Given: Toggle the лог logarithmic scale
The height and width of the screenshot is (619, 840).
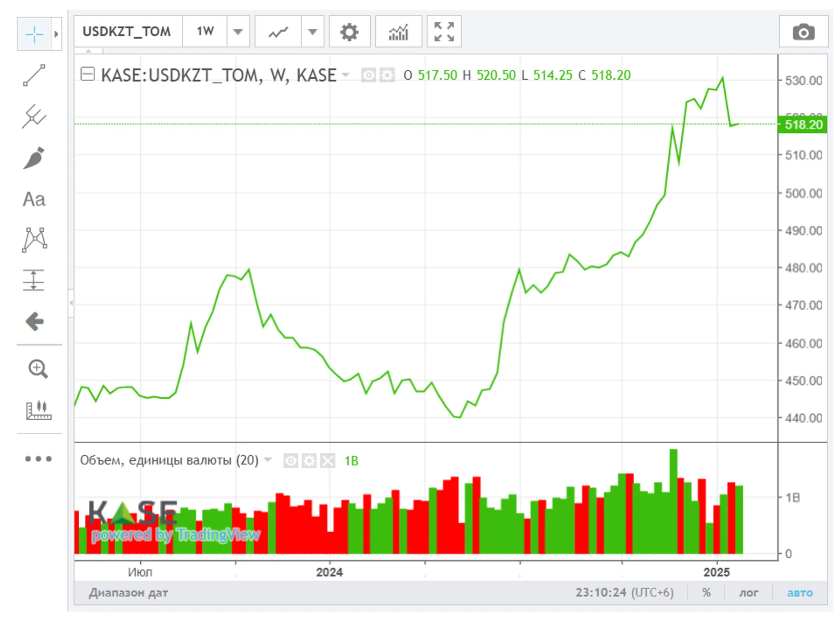Looking at the screenshot, I should [x=749, y=593].
